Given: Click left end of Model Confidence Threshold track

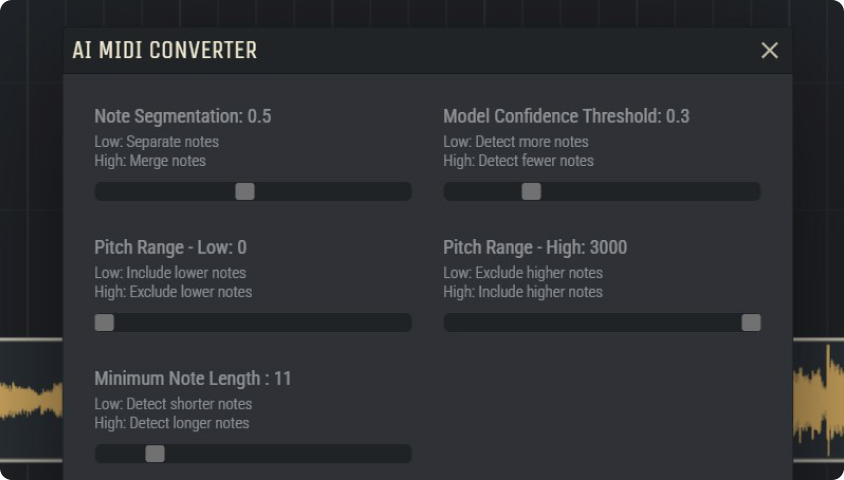Looking at the screenshot, I should tap(451, 192).
